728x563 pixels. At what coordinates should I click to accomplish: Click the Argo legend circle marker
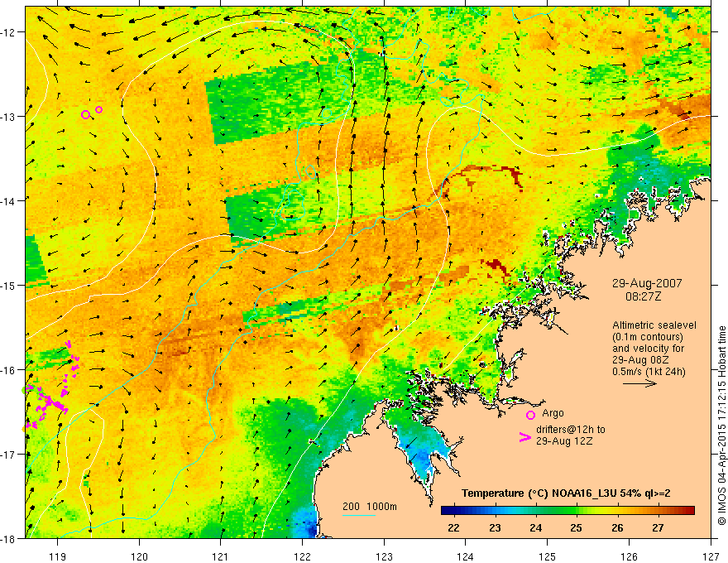pyautogui.click(x=530, y=415)
